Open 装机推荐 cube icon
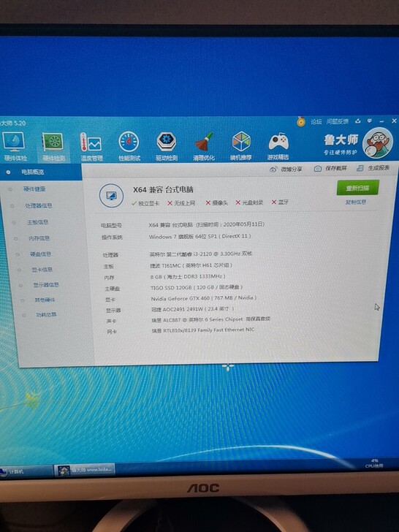 pyautogui.click(x=241, y=146)
